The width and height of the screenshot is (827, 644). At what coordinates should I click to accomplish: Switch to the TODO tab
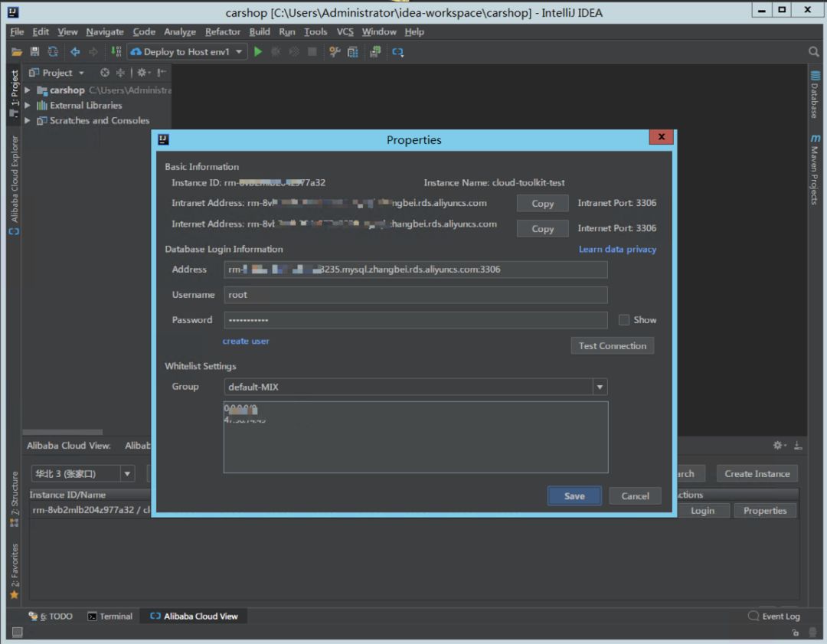click(x=51, y=616)
